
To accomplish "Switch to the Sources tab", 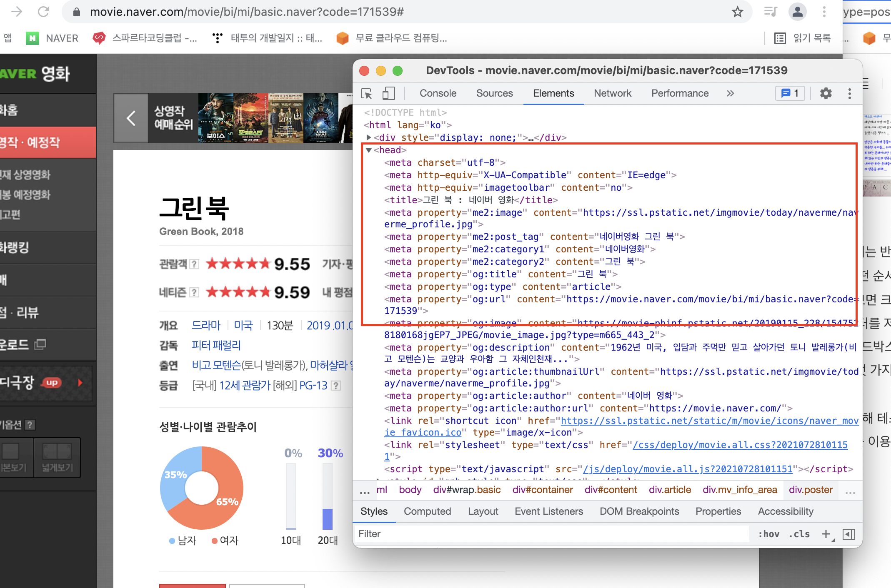I will click(494, 93).
